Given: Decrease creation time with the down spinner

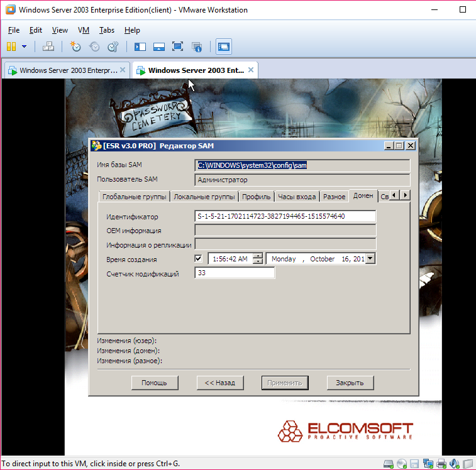Looking at the screenshot, I should (x=258, y=261).
